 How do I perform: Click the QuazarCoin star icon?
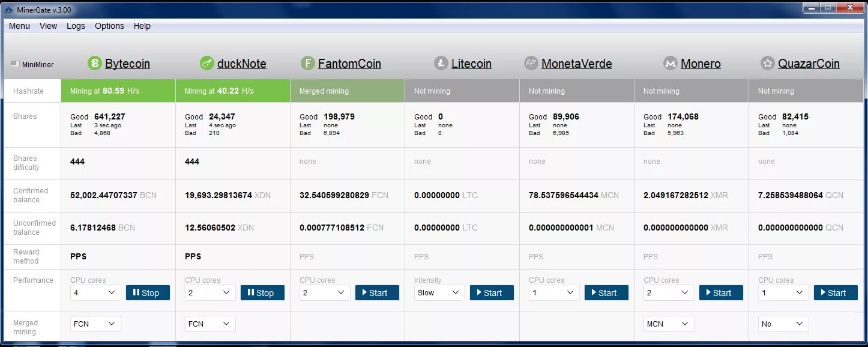767,63
